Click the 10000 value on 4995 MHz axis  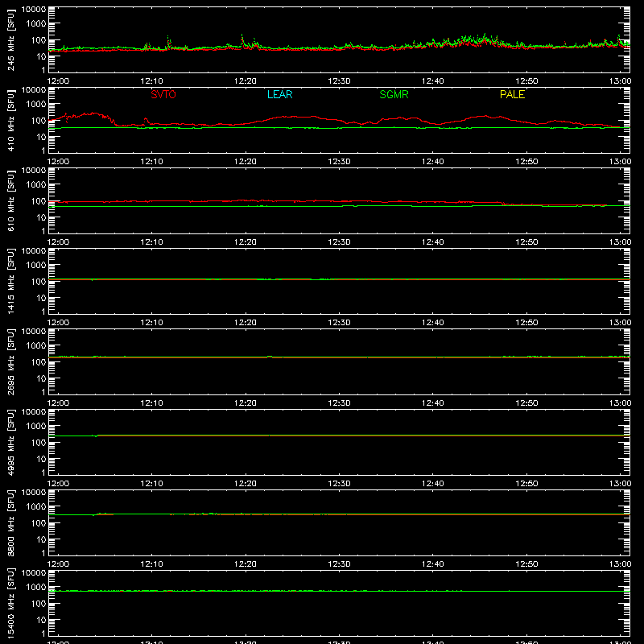(34, 412)
